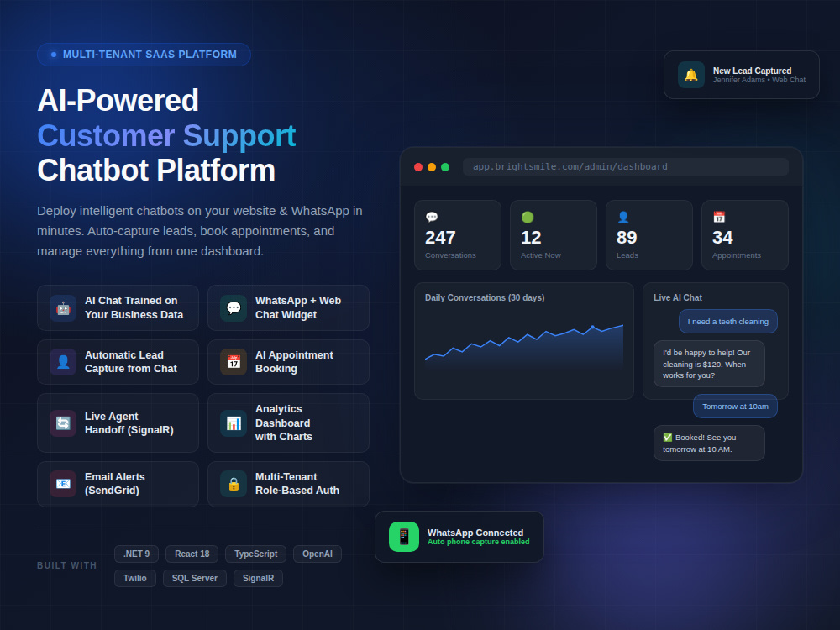This screenshot has height=630, width=840.
Task: Click the green dot icon above 12 Active Now
Action: [528, 217]
